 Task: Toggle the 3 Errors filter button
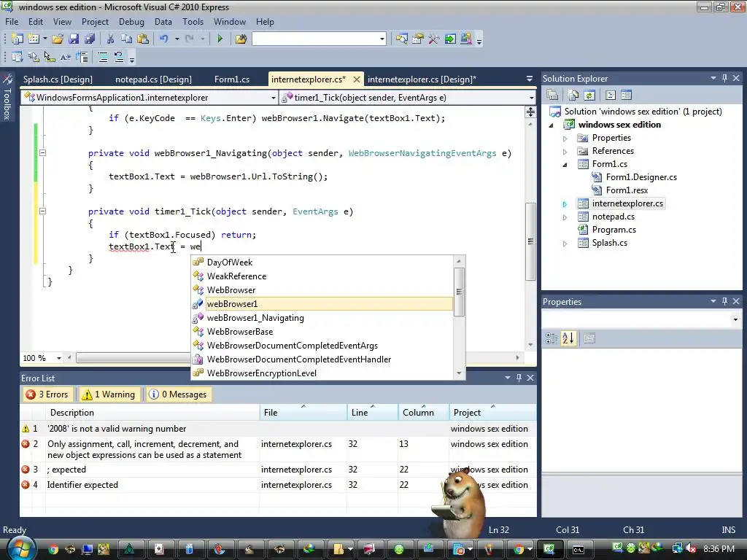point(47,394)
